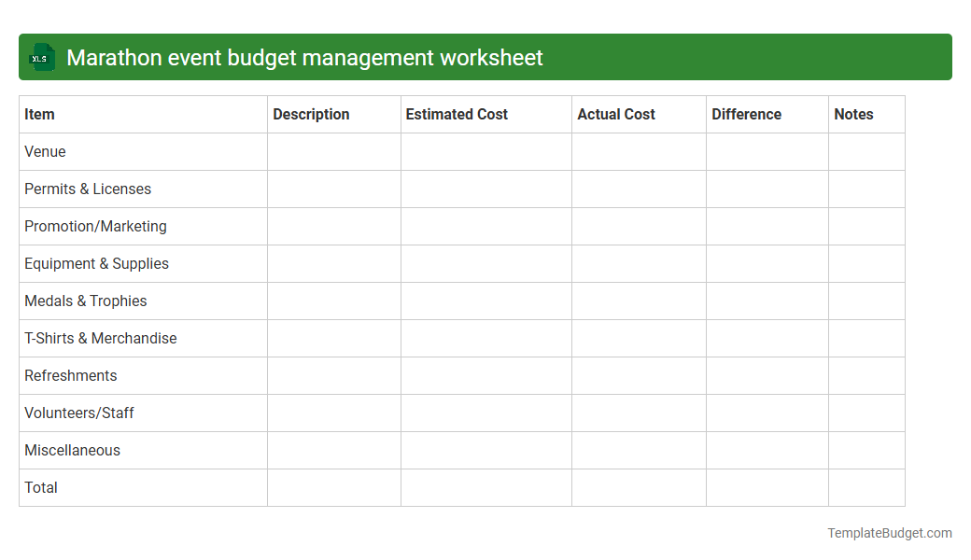Click the Refreshments row label
This screenshot has width=971, height=560.
[x=71, y=375]
